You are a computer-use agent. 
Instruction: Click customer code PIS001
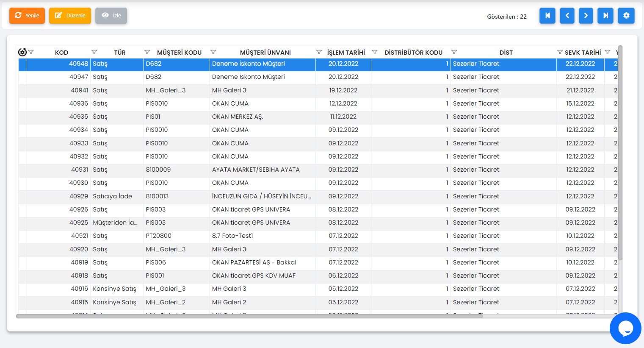pos(155,276)
